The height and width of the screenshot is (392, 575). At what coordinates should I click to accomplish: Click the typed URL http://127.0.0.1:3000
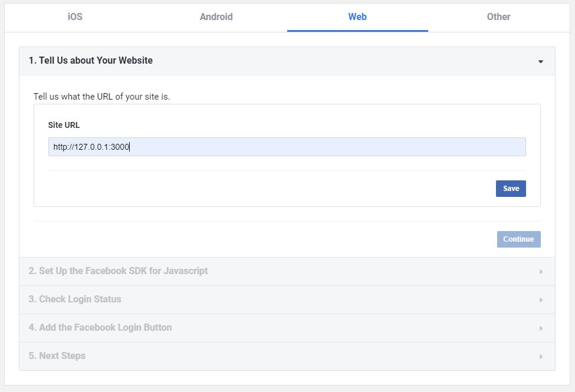pos(91,147)
